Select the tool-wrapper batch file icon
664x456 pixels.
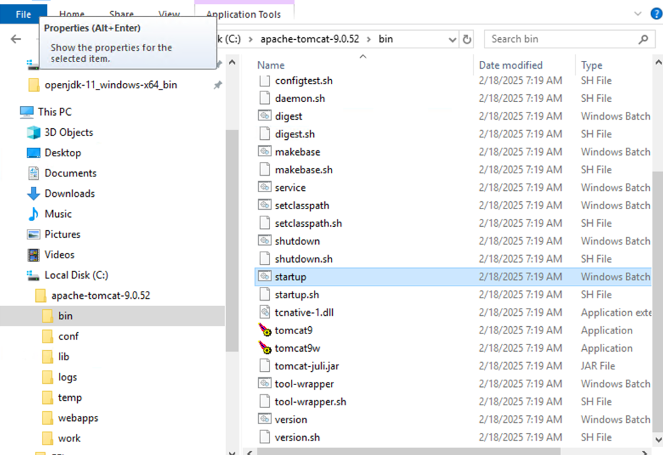pyautogui.click(x=265, y=384)
